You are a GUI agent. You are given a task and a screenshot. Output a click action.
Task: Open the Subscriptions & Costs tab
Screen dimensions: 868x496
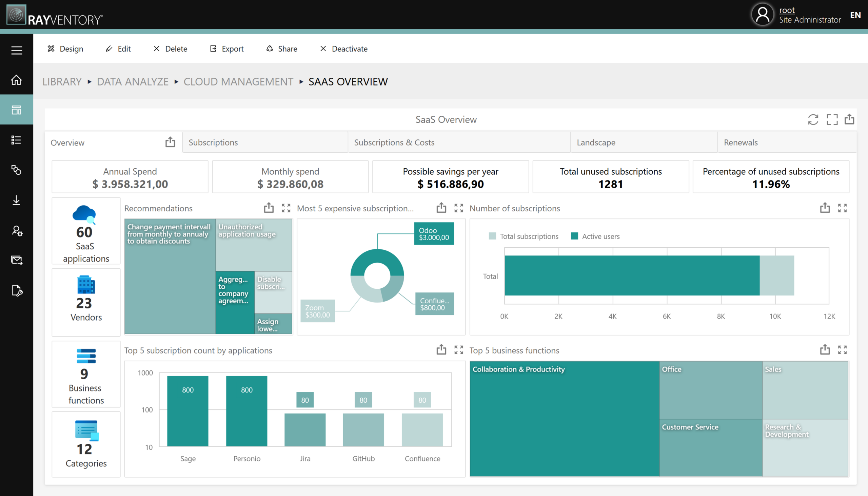pos(394,142)
